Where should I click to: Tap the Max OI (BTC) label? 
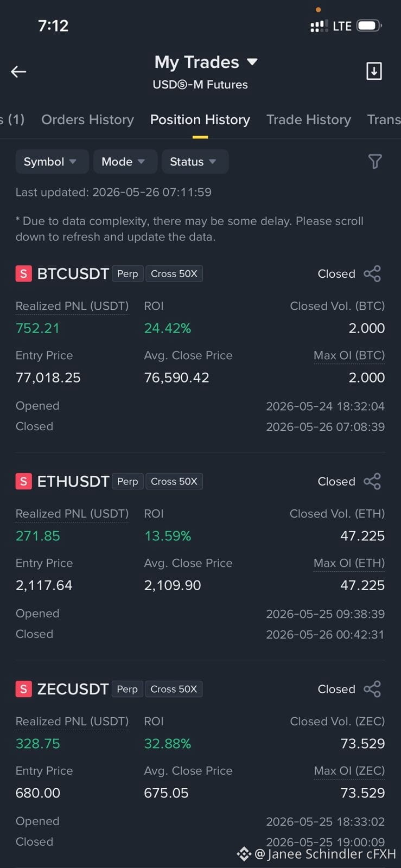[349, 355]
